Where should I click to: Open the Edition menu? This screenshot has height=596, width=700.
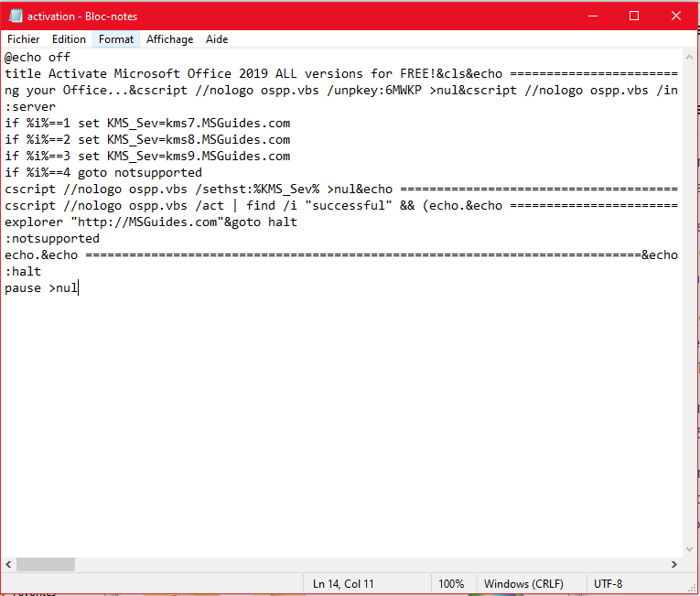tap(69, 39)
